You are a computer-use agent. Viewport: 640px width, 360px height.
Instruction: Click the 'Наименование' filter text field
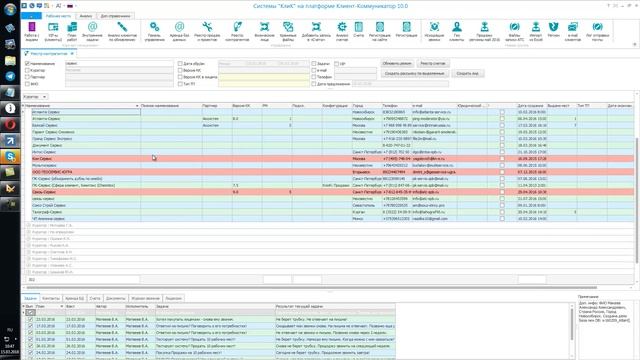click(119, 64)
